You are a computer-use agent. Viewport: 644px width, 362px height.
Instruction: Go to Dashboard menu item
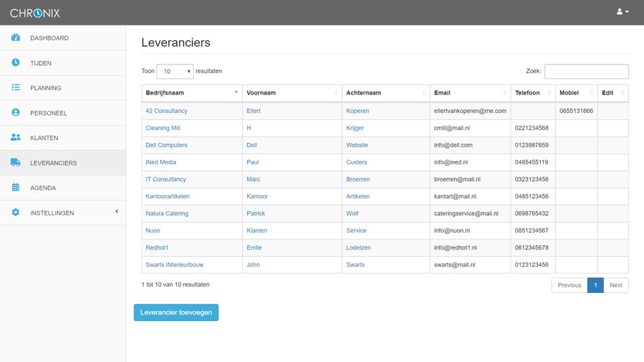[63, 38]
